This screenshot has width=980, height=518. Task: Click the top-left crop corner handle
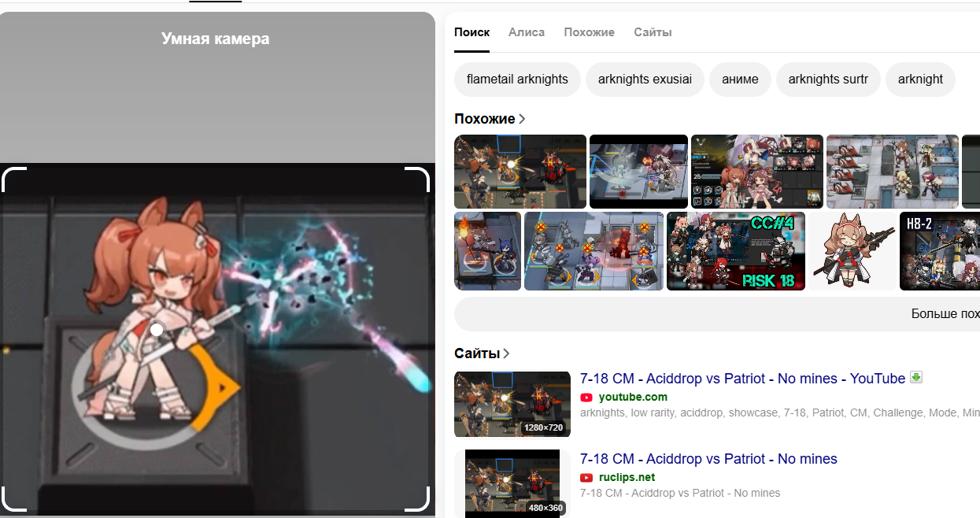click(x=14, y=178)
